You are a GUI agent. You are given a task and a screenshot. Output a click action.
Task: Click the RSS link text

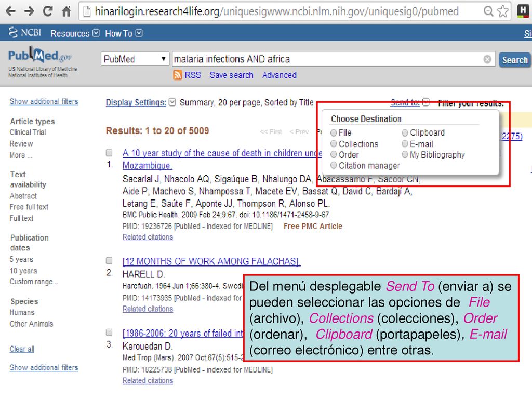pos(193,75)
